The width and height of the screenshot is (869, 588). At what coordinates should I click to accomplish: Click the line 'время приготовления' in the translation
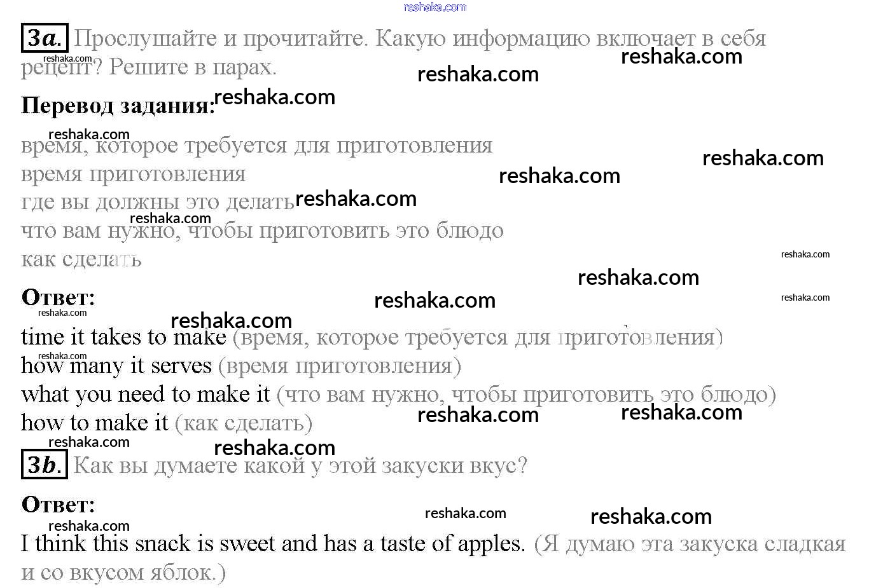(x=133, y=174)
